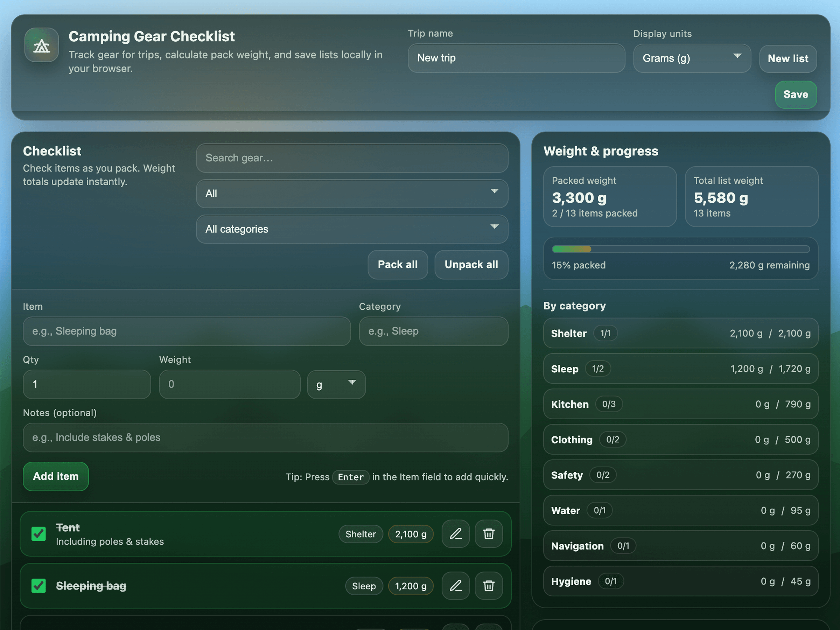Click the Trip name input

tap(516, 58)
